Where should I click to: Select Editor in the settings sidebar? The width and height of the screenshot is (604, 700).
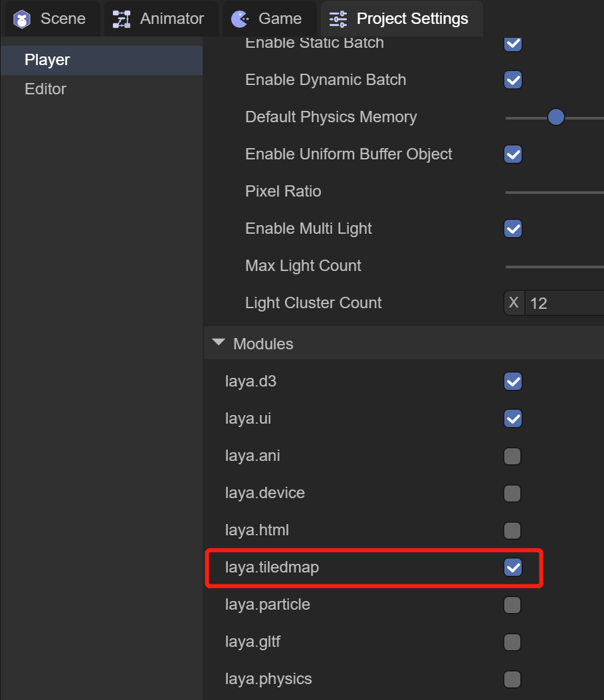(45, 89)
